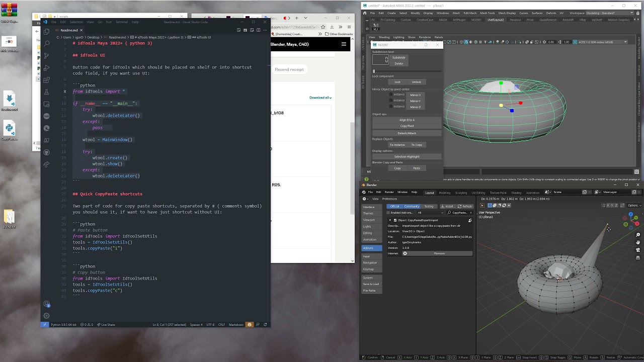The height and width of the screenshot is (362, 644).
Task: Open the browser hamburger menu on the webpage
Action: [344, 44]
